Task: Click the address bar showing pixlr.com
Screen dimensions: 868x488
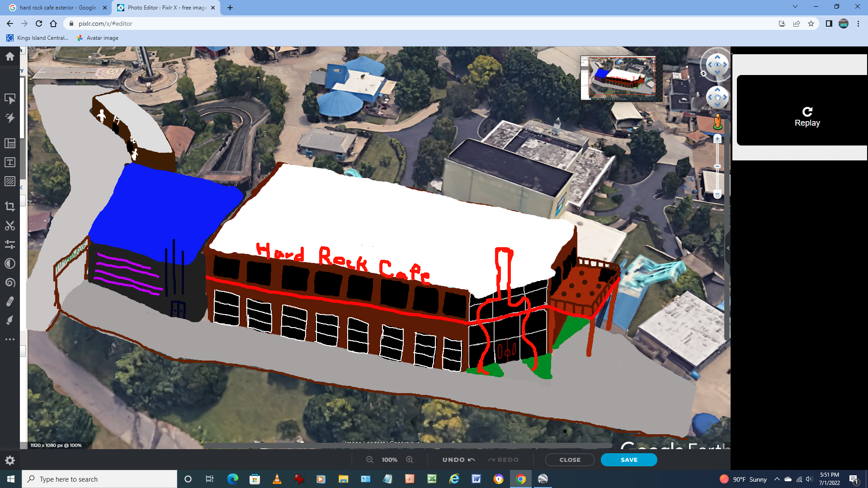Action: (x=420, y=23)
